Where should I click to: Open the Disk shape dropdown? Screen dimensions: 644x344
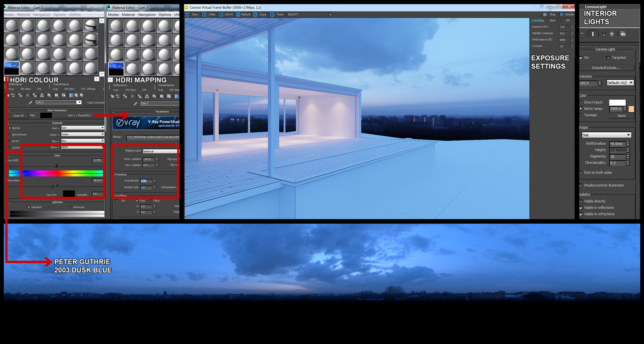(606, 135)
